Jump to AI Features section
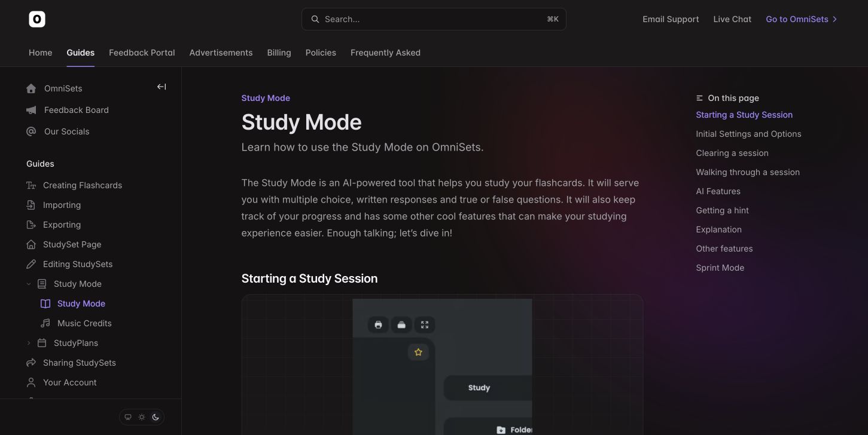This screenshot has height=435, width=868. coord(718,191)
